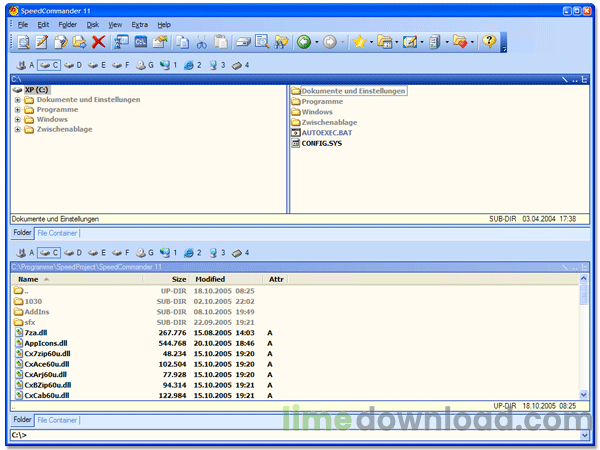Open the File menu
Screen dimensions: 600x450
(x=23, y=25)
